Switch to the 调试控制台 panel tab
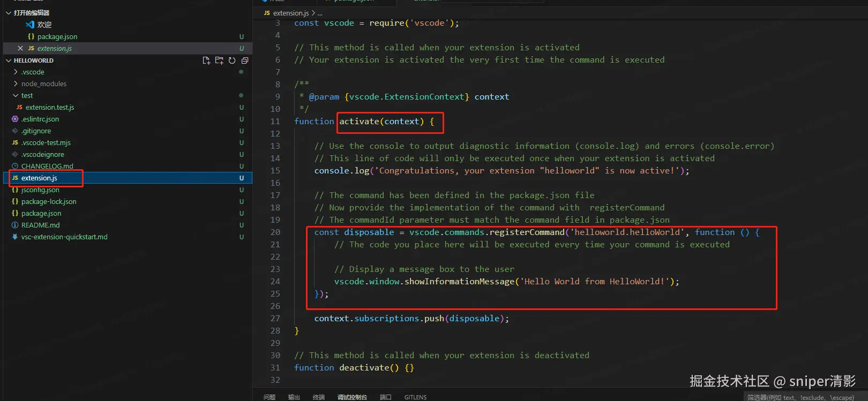The image size is (868, 401). click(352, 397)
